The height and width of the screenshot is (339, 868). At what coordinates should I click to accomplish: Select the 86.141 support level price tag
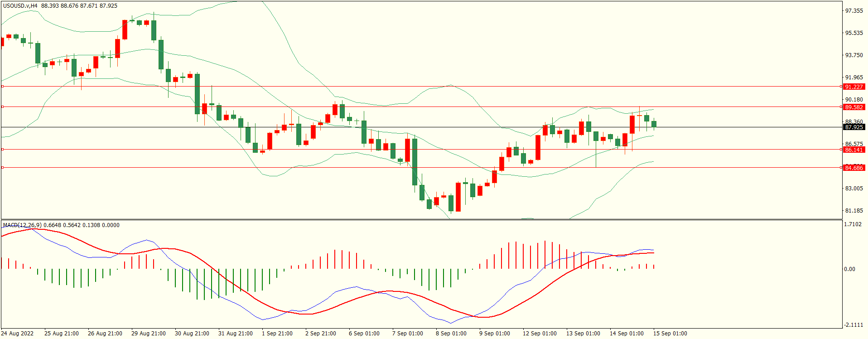854,150
